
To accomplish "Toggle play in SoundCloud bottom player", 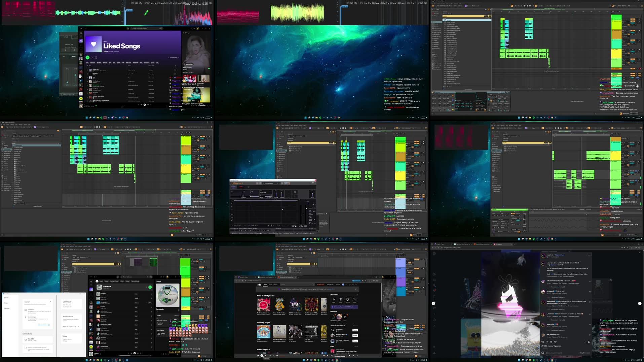I will tap(262, 356).
